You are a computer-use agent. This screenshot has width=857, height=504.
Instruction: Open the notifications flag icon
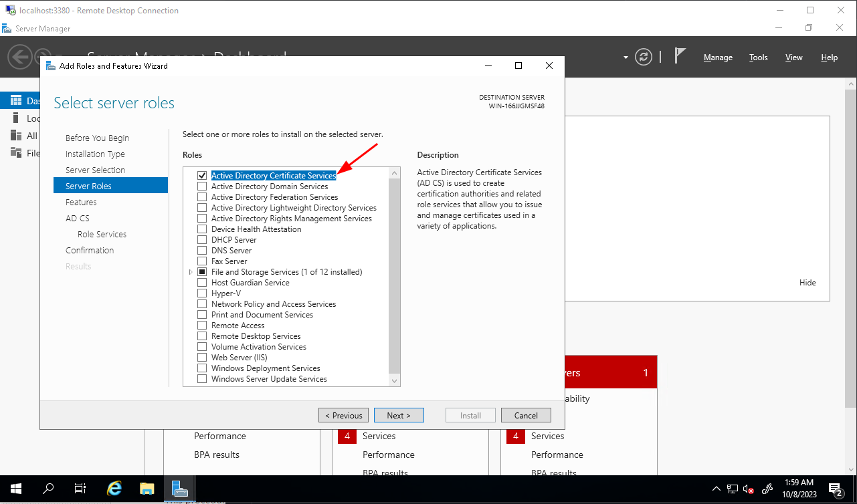680,56
